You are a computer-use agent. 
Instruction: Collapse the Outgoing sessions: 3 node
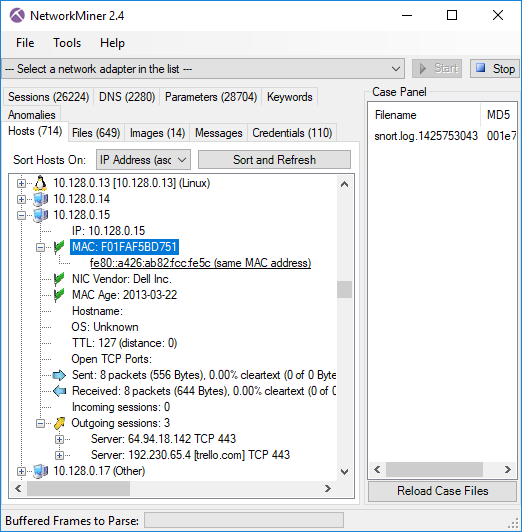40,423
